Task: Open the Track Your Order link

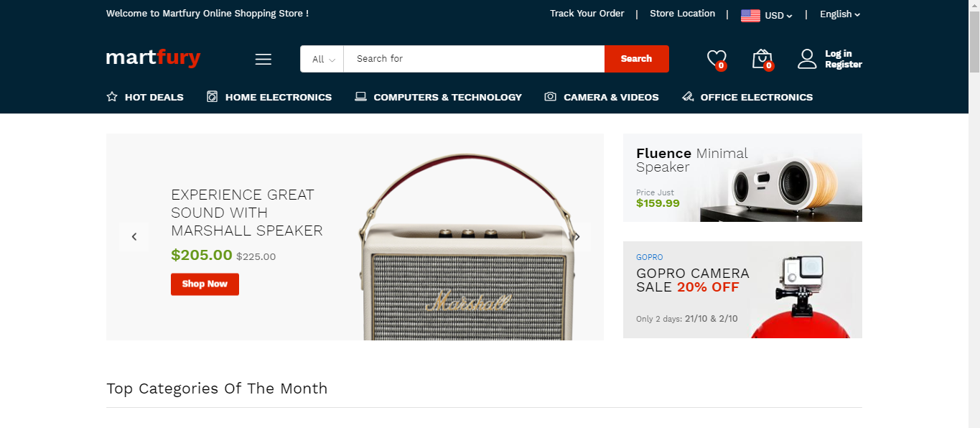Action: point(587,13)
